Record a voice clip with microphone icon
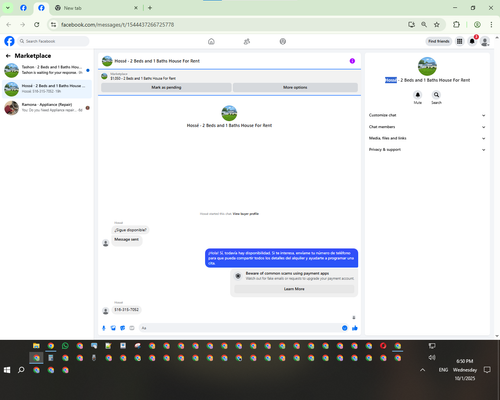The image size is (500, 400). [x=104, y=328]
